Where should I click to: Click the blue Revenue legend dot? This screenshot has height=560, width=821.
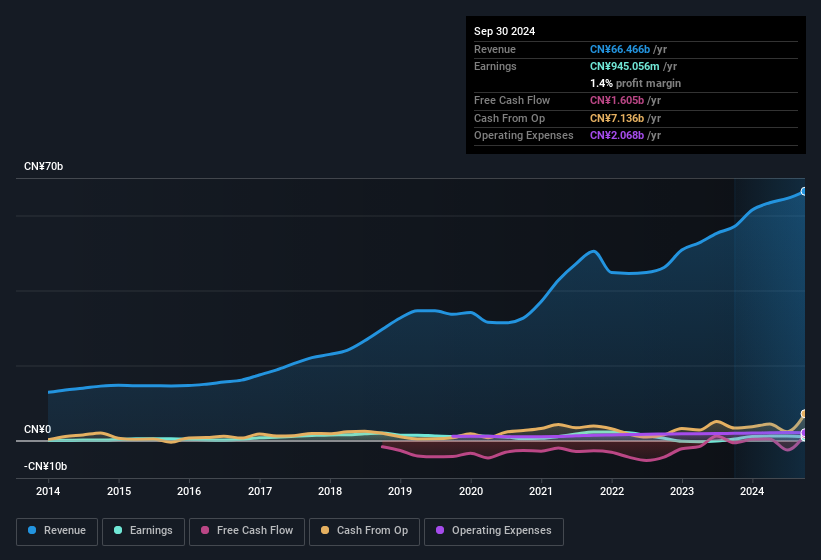click(x=33, y=531)
